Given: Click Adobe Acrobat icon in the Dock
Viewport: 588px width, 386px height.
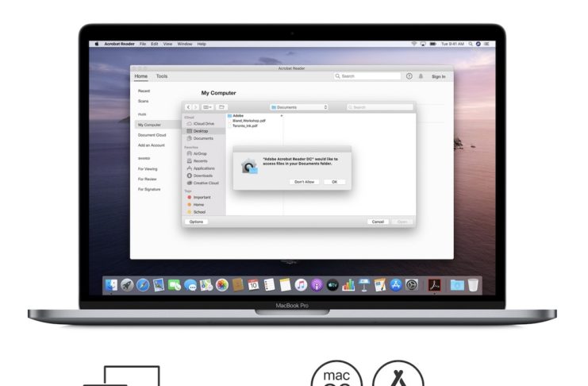Looking at the screenshot, I should coord(435,285).
